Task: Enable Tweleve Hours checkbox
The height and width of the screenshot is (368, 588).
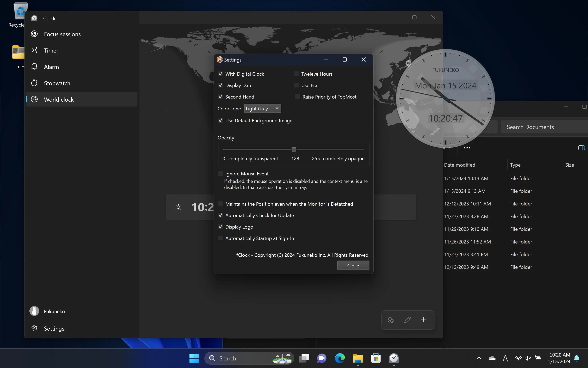Action: coord(296,74)
